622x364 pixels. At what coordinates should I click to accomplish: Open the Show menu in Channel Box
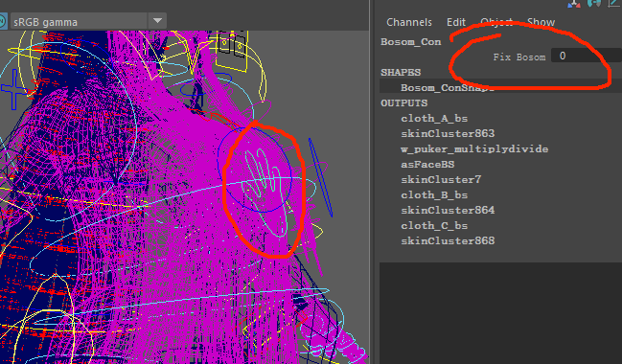541,22
